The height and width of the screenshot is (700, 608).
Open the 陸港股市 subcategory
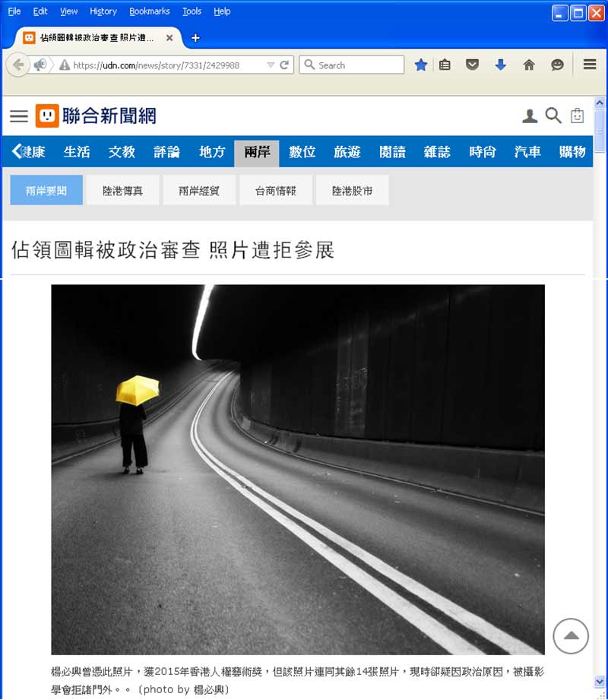click(352, 191)
